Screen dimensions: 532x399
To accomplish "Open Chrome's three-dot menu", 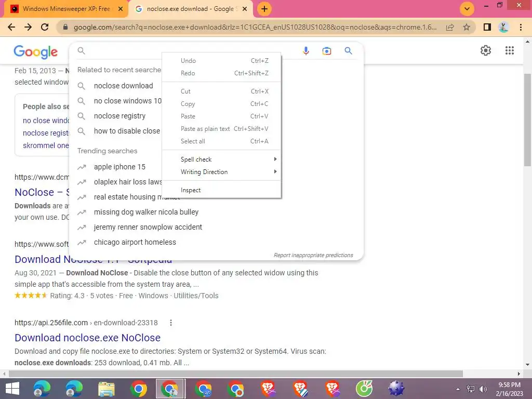I will coord(521,27).
